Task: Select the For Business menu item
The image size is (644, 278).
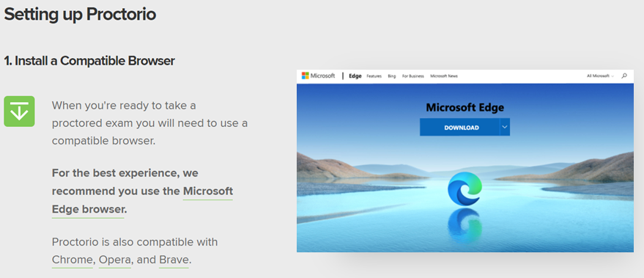Action: pos(412,76)
